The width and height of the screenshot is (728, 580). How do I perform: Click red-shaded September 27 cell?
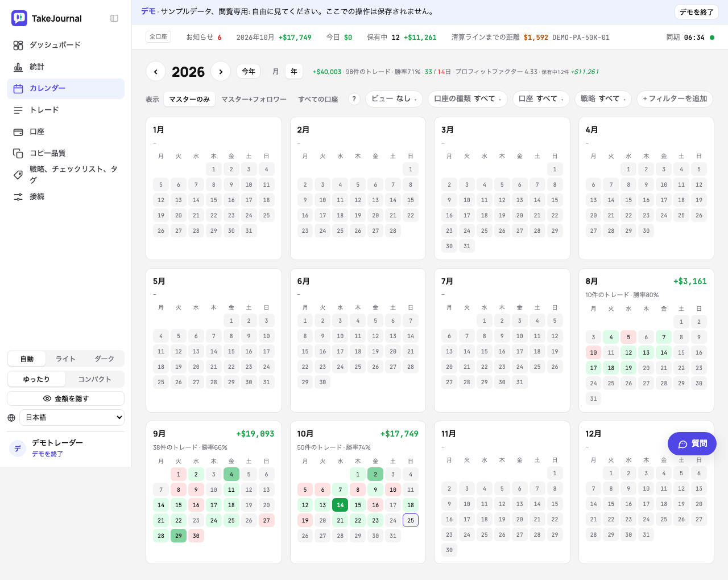(266, 520)
